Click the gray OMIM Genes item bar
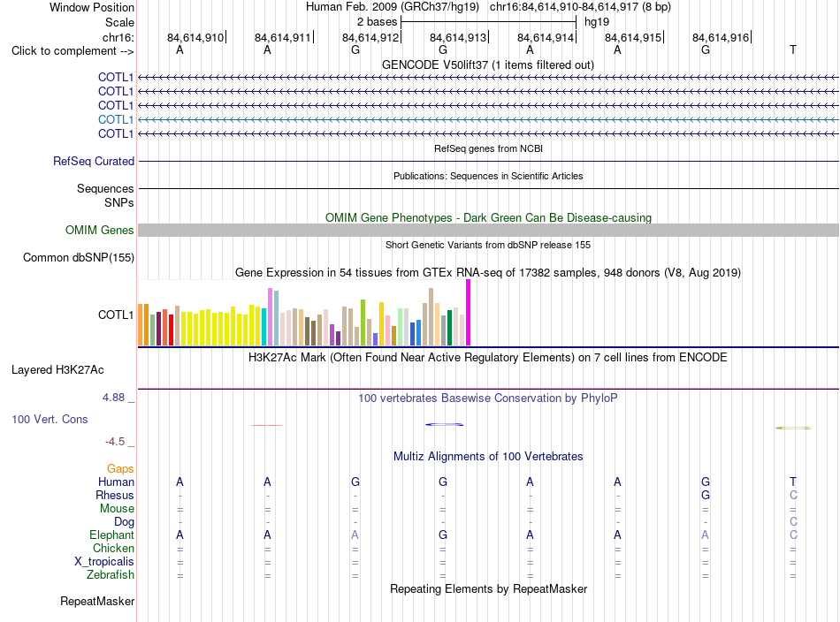 [488, 231]
